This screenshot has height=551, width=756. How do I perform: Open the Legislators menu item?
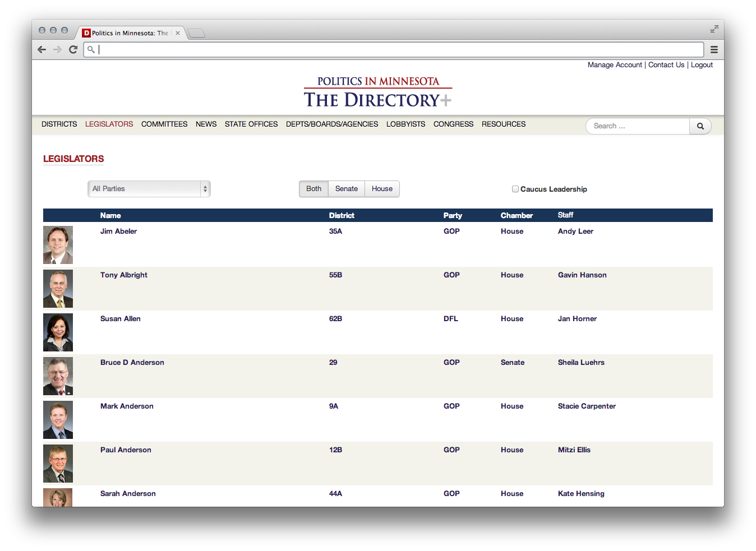(109, 124)
